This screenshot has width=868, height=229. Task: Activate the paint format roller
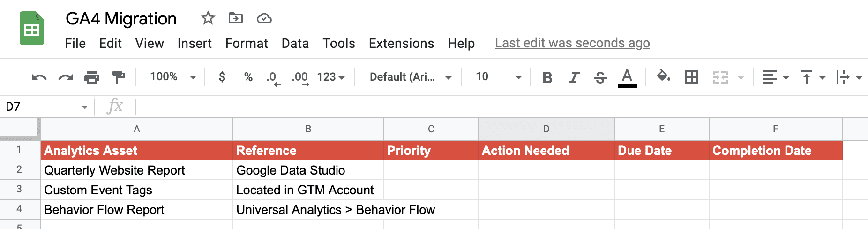(x=119, y=77)
